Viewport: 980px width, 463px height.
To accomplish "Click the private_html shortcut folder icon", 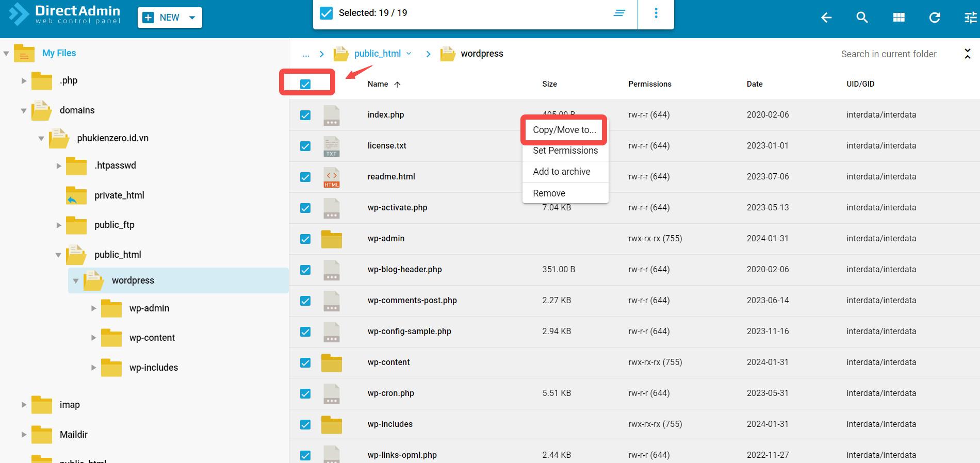I will tap(76, 195).
